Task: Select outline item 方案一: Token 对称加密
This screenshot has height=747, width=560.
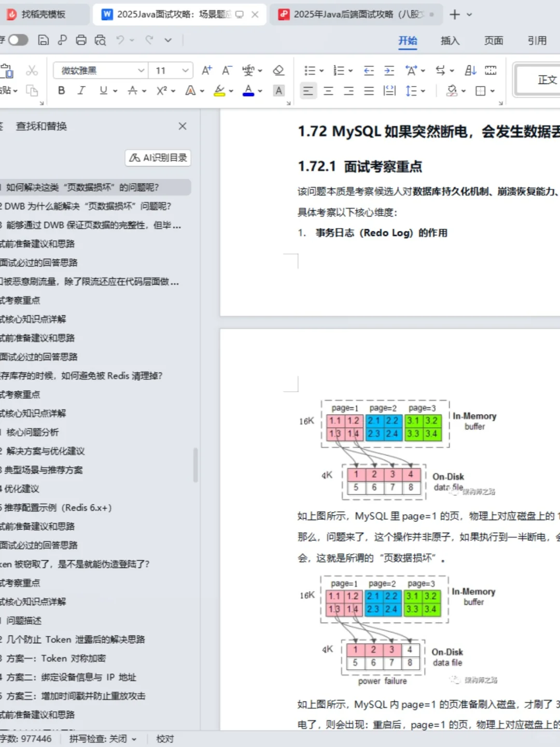Action: tap(55, 658)
